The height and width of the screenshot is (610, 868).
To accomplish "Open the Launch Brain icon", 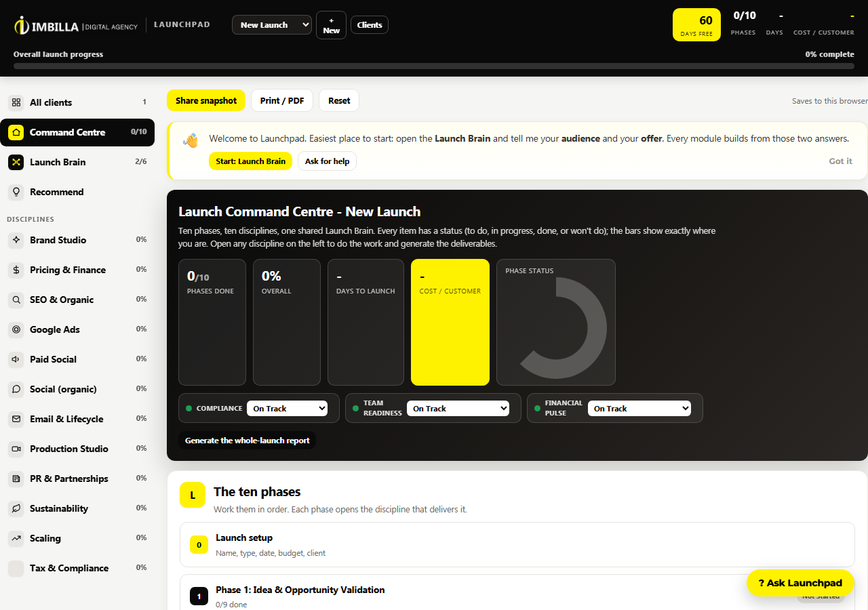I will coord(16,162).
